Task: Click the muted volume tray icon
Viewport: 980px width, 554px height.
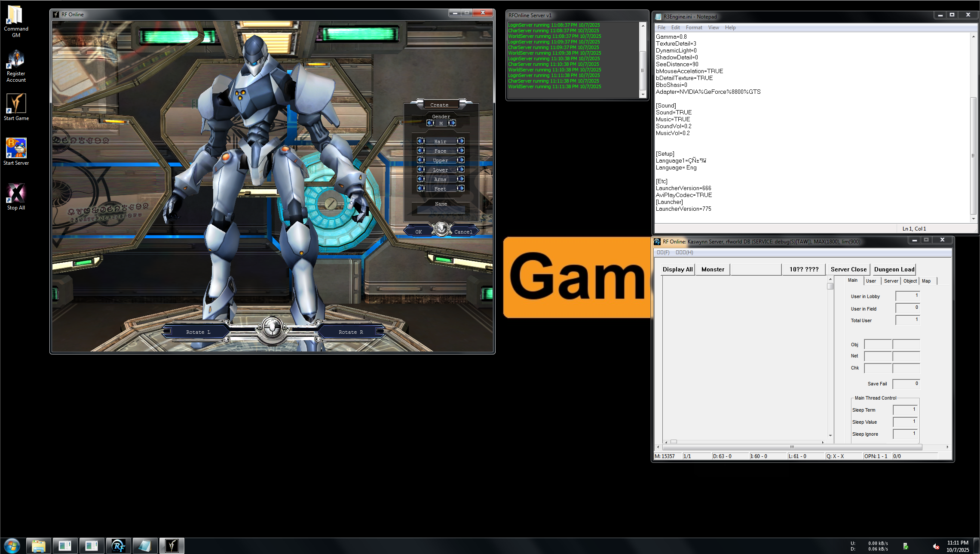Action: point(936,546)
